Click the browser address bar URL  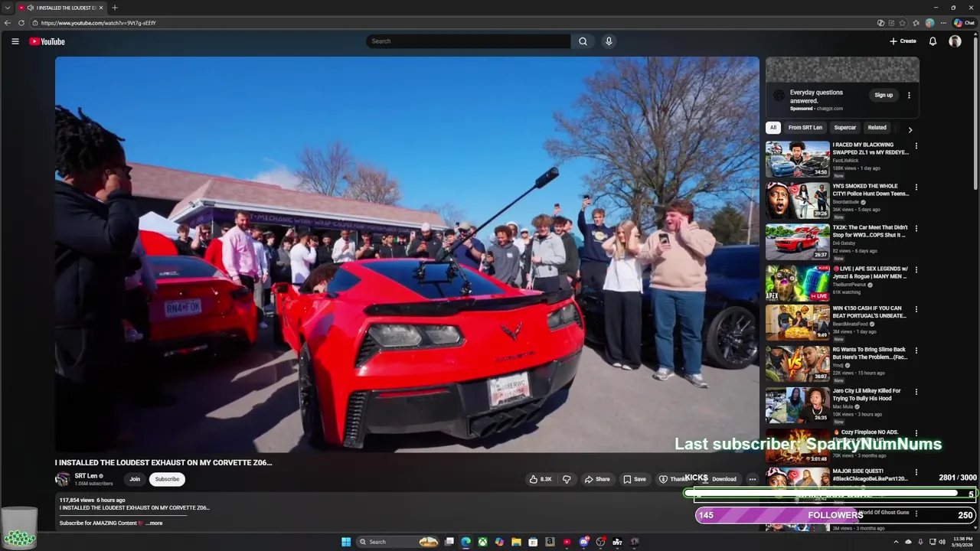[x=98, y=23]
